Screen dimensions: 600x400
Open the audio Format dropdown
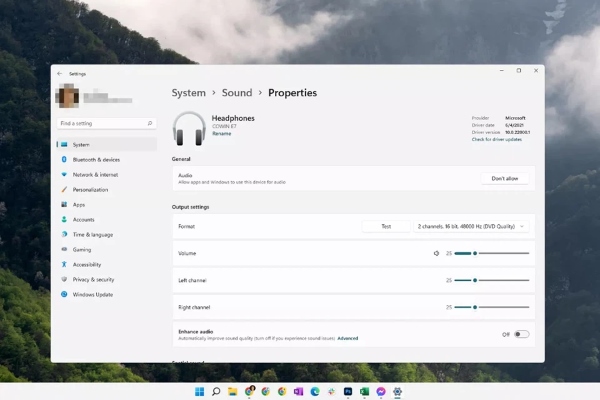[x=471, y=227]
